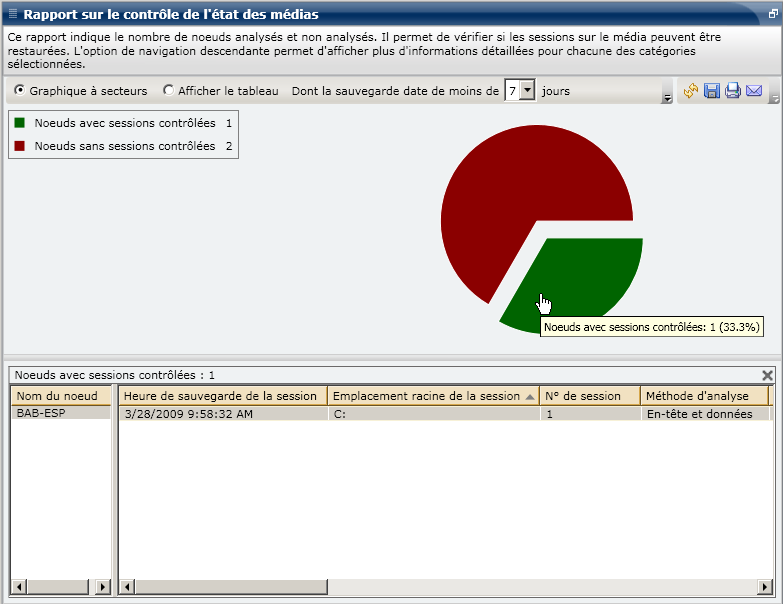
Task: Click green legend swatch for controlled sessions
Action: (20, 123)
